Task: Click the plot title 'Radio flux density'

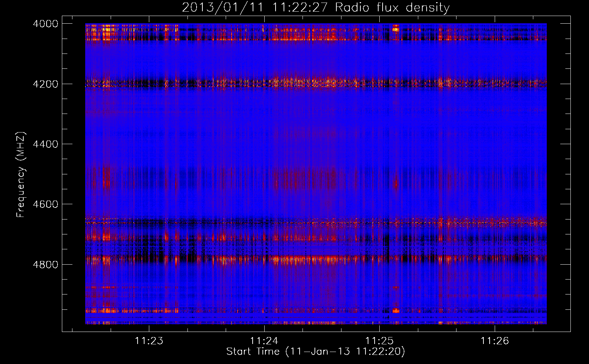Action: pyautogui.click(x=392, y=7)
